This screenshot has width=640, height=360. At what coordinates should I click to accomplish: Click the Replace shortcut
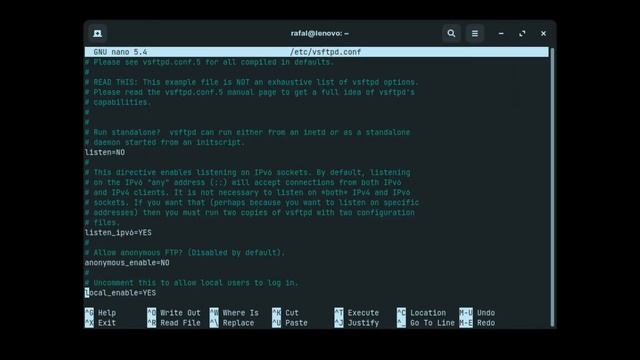tap(232, 323)
